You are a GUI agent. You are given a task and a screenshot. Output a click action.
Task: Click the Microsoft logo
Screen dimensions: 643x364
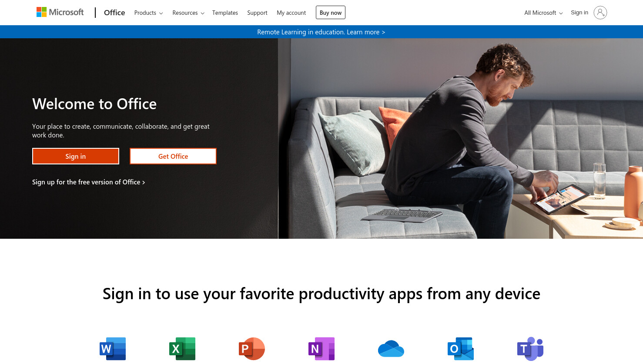[60, 12]
